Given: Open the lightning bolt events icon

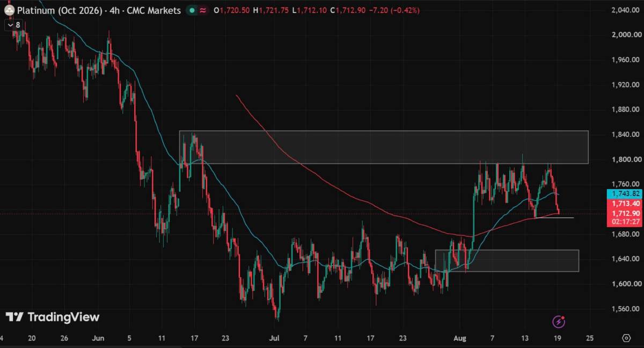Looking at the screenshot, I should click(x=559, y=322).
